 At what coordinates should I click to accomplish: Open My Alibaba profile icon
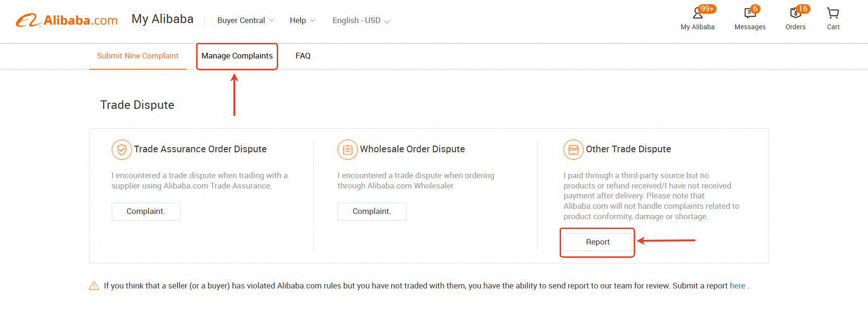pyautogui.click(x=698, y=13)
